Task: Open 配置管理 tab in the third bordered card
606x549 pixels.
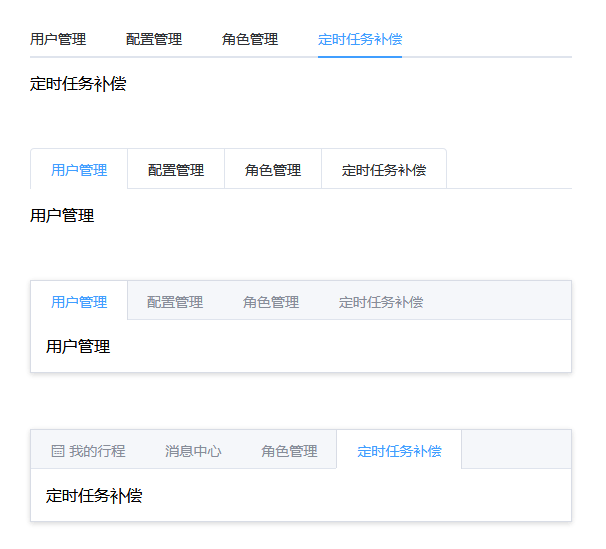Action: 175,302
